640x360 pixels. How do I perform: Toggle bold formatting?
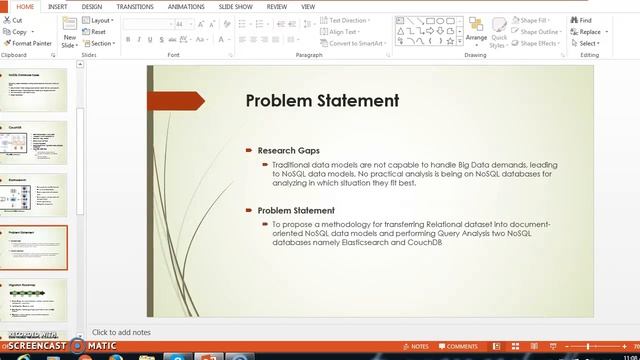point(128,40)
